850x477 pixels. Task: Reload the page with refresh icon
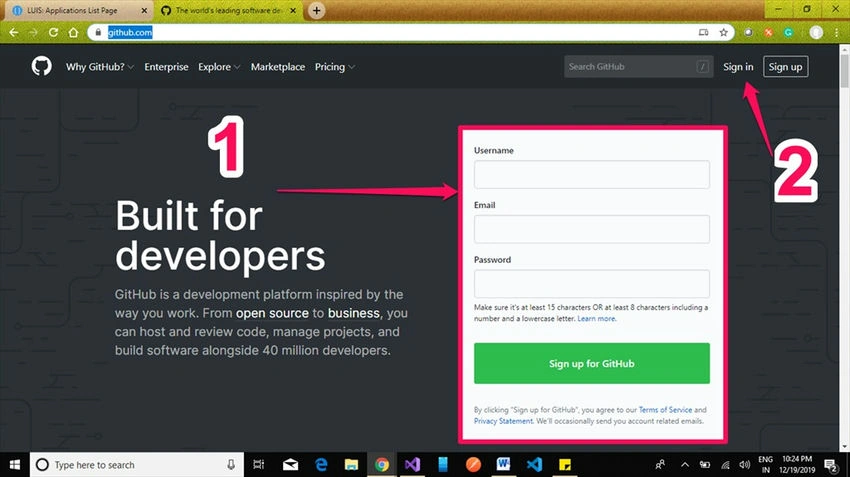[x=53, y=33]
